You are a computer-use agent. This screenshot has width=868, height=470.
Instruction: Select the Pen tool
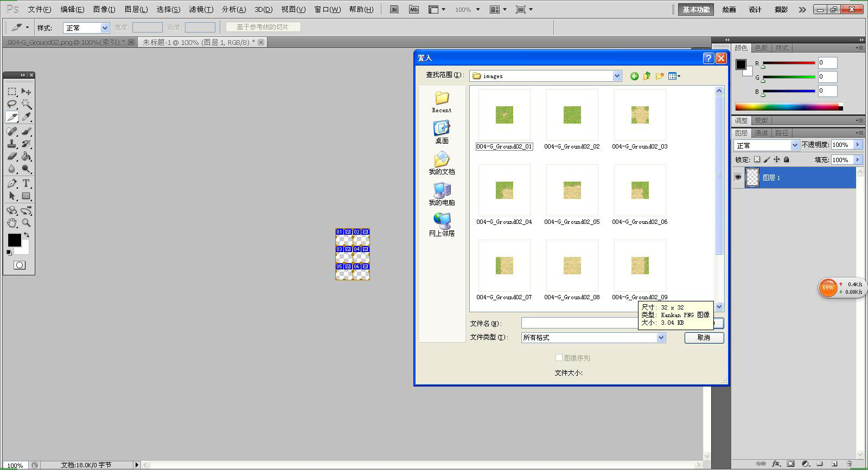click(12, 183)
